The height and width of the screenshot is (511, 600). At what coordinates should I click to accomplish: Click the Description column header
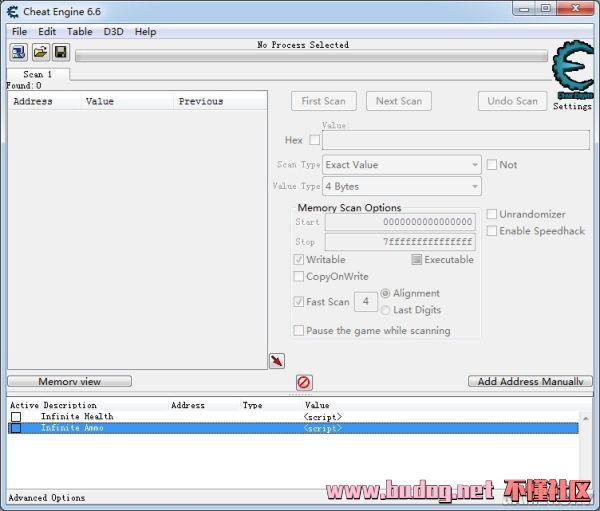point(70,405)
